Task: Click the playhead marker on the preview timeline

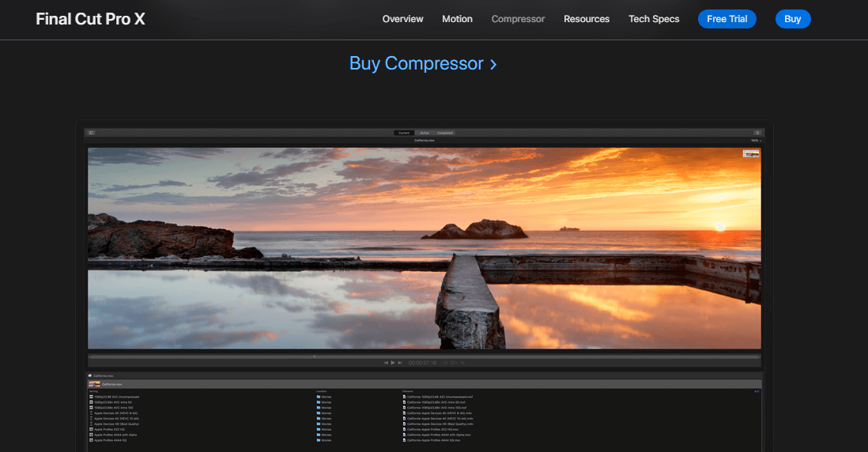Action: point(315,357)
